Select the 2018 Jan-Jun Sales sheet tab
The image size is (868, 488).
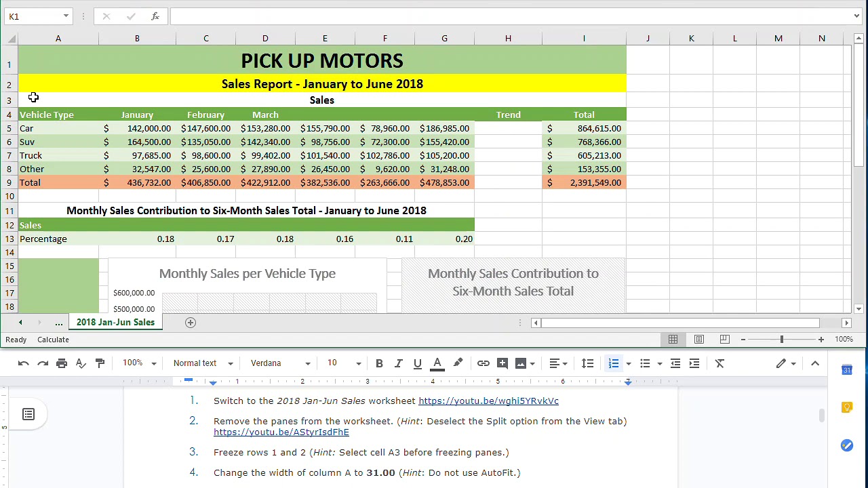(x=115, y=322)
